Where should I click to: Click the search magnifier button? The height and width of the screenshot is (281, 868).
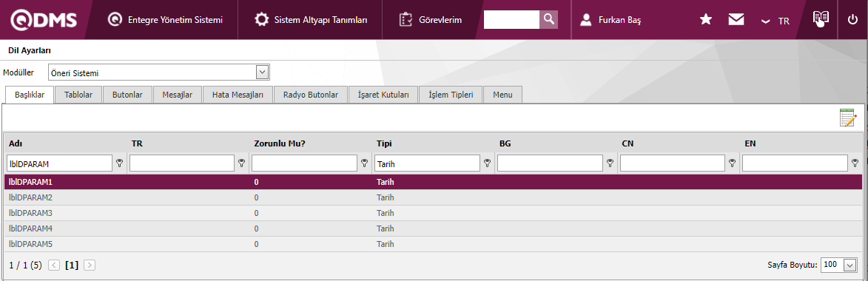click(x=548, y=19)
